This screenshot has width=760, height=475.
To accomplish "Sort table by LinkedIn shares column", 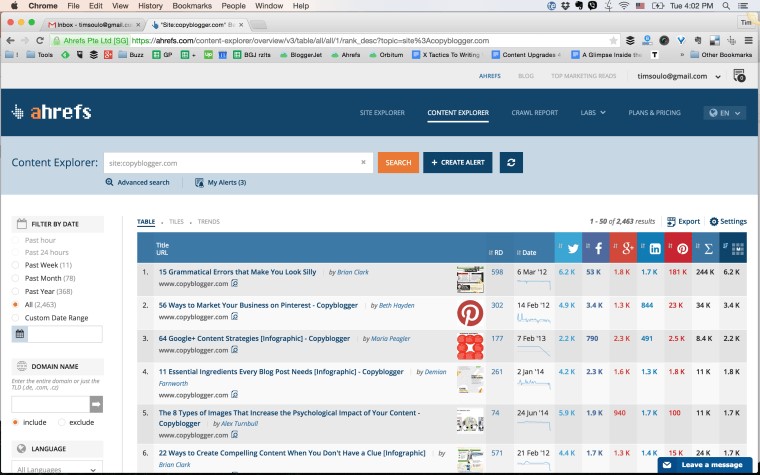I will pos(650,248).
